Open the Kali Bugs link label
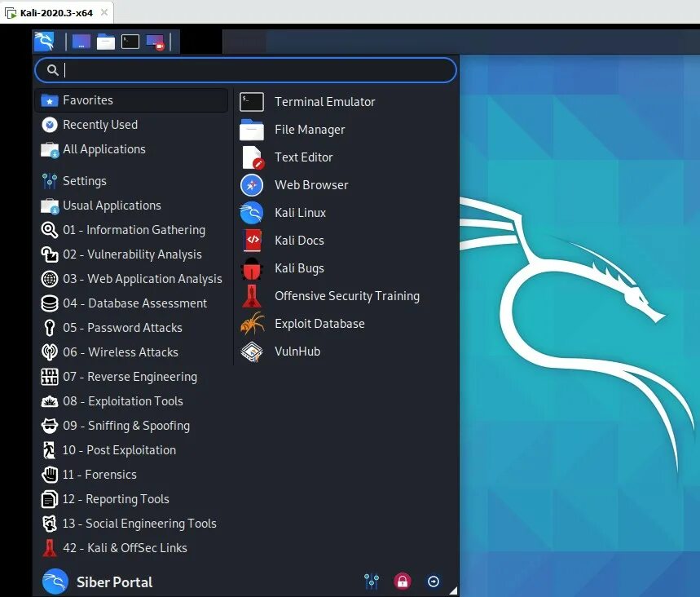This screenshot has width=700, height=597. 299,268
